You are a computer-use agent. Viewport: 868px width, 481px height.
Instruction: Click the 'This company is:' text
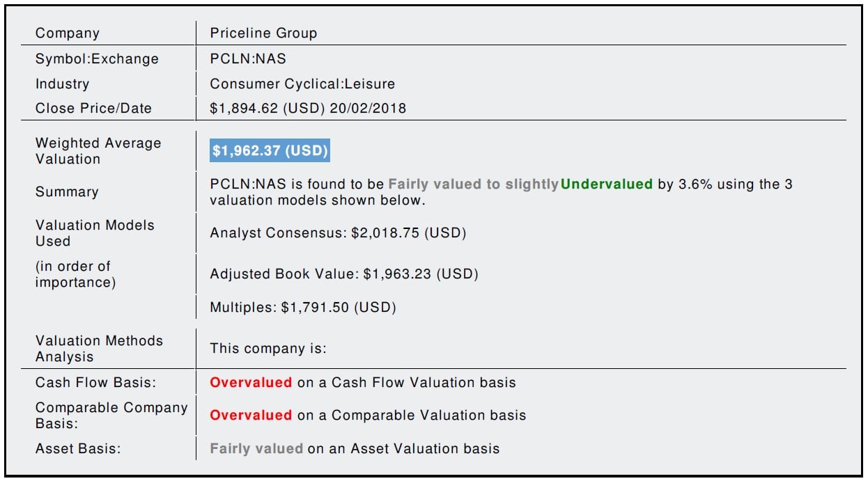[x=268, y=349]
